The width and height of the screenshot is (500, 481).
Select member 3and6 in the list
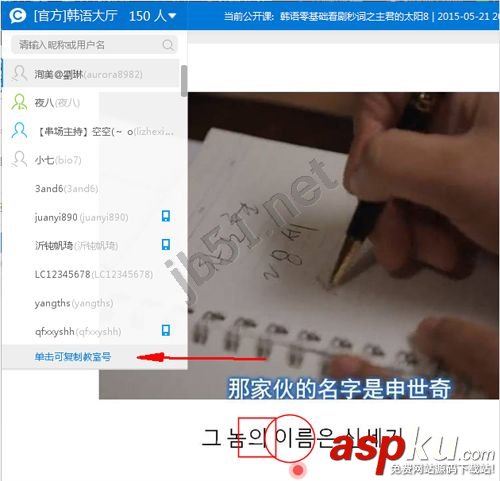click(x=91, y=188)
